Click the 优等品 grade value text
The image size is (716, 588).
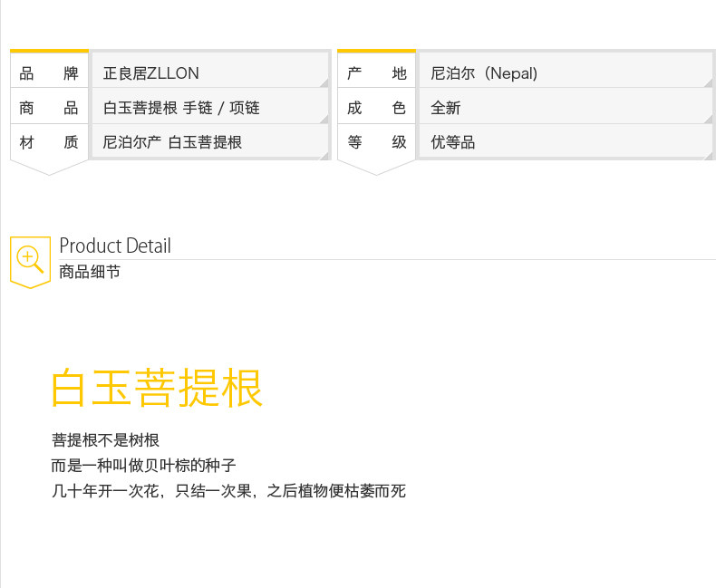point(453,142)
